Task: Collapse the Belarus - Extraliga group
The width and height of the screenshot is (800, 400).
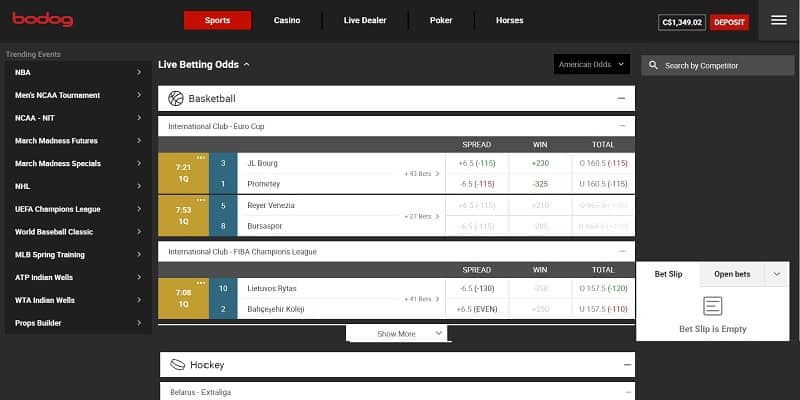Action: pyautogui.click(x=628, y=392)
